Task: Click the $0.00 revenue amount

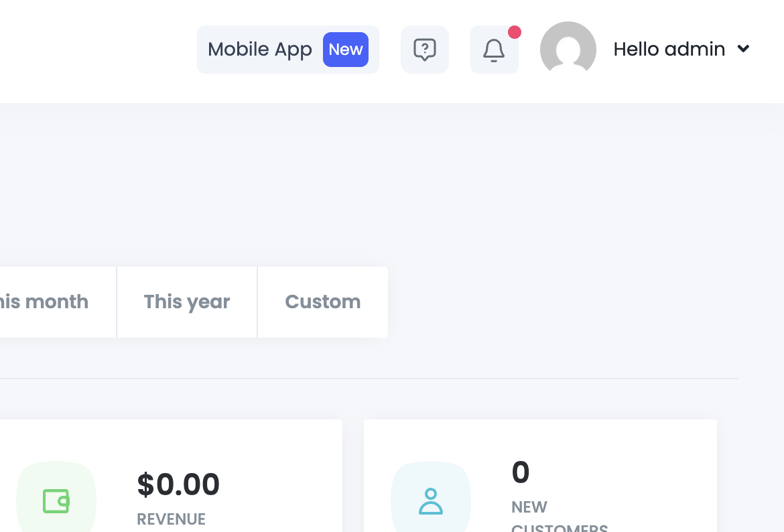Action: (178, 484)
